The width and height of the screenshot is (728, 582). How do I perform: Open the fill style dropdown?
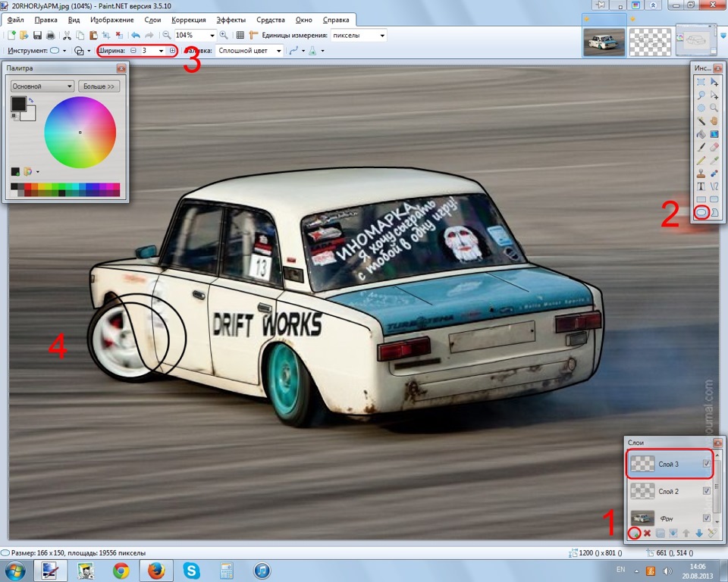click(278, 51)
